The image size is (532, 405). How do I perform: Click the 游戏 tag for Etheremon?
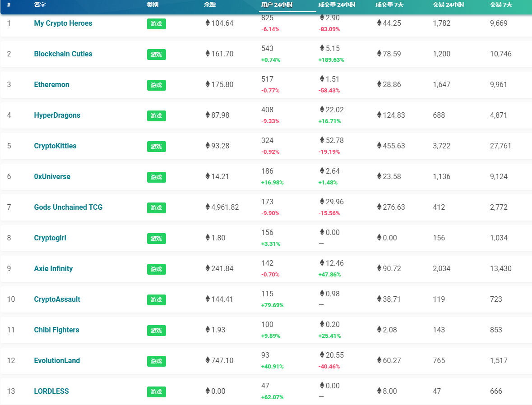[x=157, y=85]
